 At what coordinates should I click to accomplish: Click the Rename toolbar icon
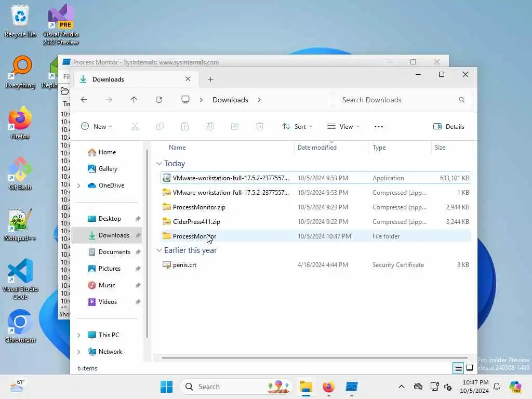[210, 127]
